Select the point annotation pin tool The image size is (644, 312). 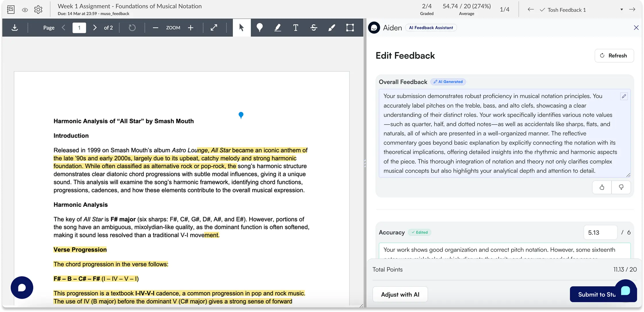(x=260, y=28)
